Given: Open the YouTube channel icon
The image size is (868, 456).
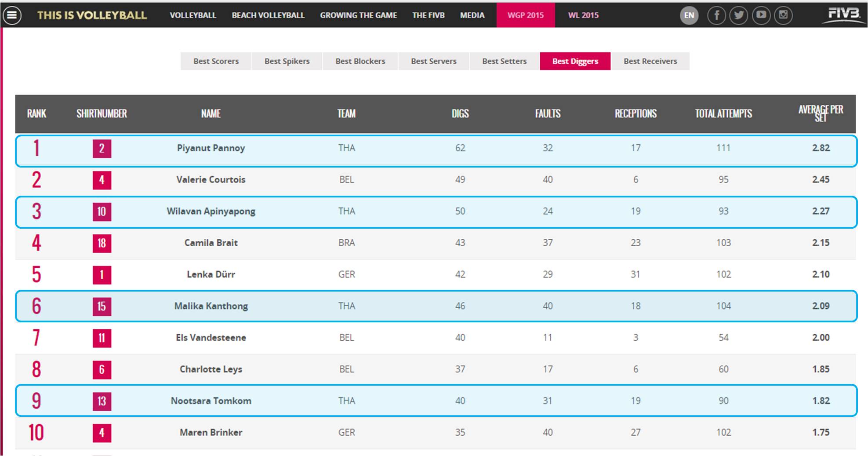Looking at the screenshot, I should [x=761, y=15].
